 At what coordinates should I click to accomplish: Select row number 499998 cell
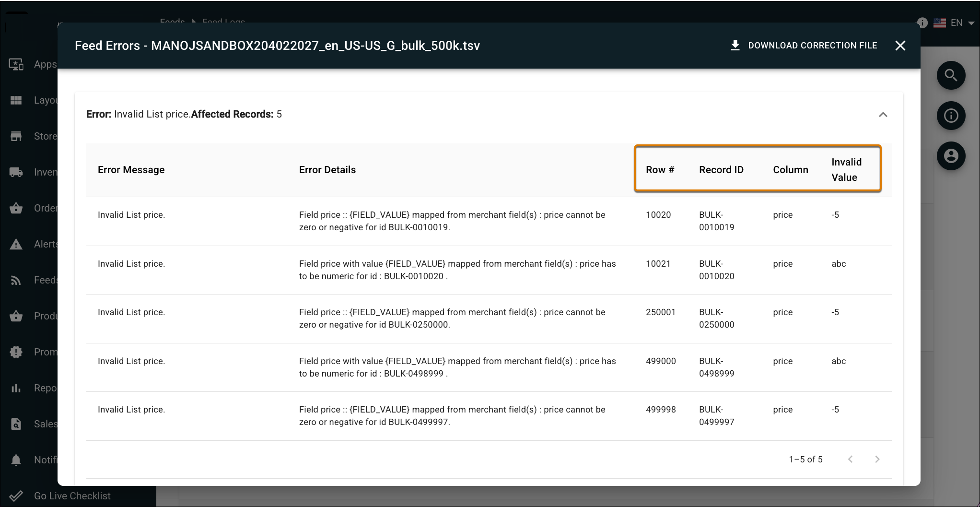(661, 410)
